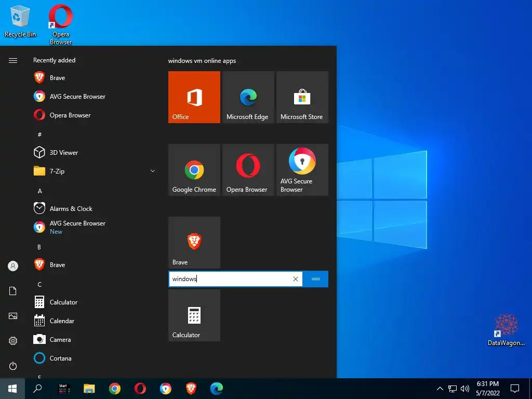Open Settings gear in Start sidebar
The image size is (532, 399).
pos(13,341)
